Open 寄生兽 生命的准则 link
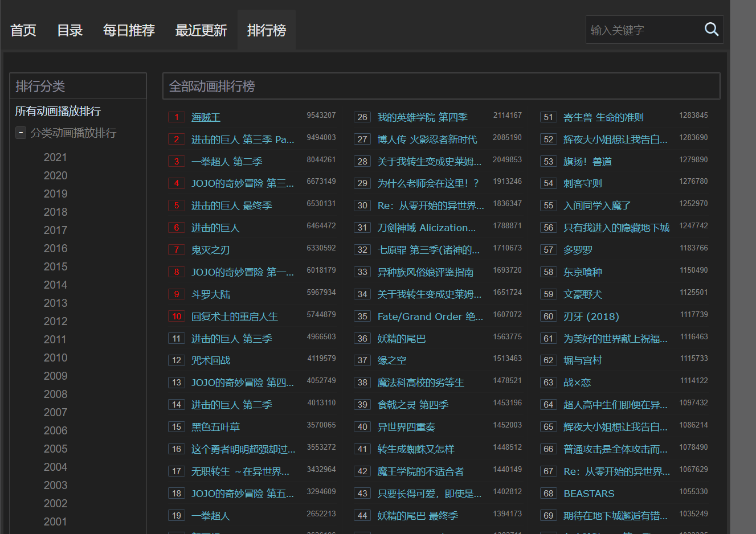756x534 pixels. 603,117
